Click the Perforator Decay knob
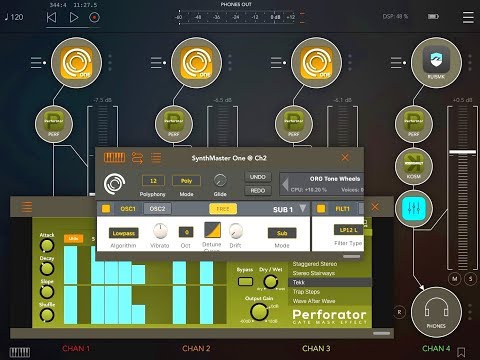480x360 pixels. (47, 269)
